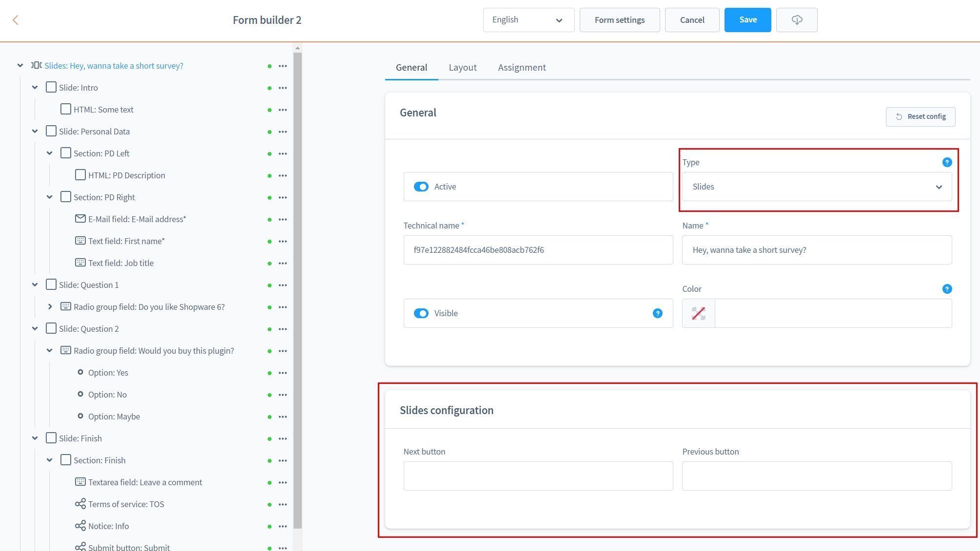Click the Save button

(747, 20)
